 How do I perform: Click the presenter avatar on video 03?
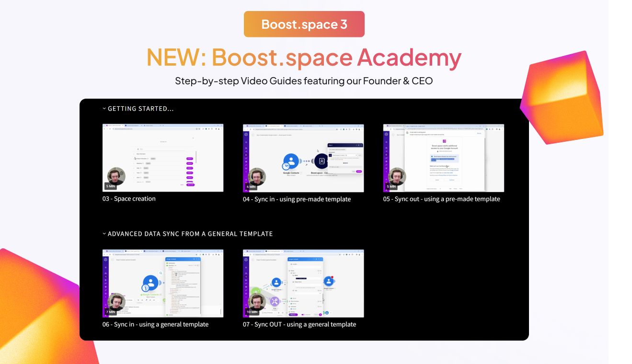(116, 176)
